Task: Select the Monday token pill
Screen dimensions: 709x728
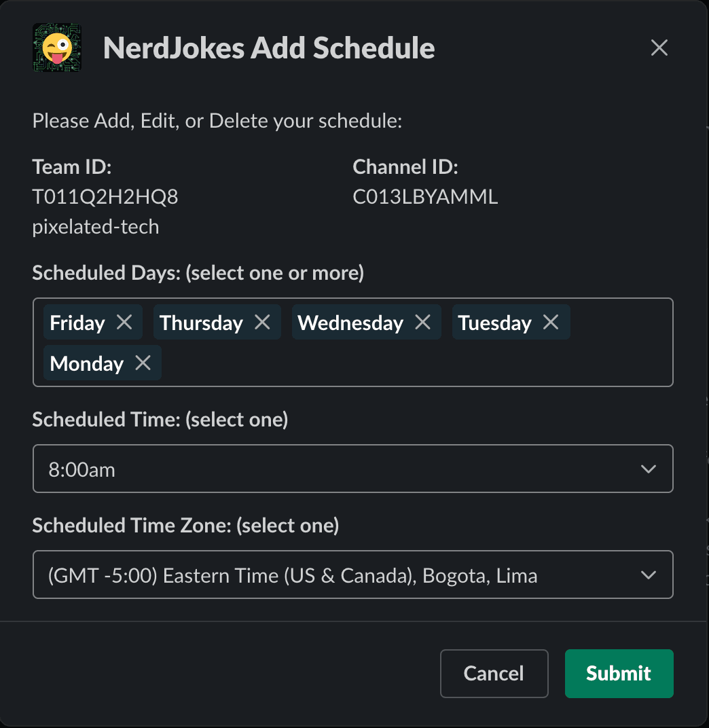Action: pos(87,363)
